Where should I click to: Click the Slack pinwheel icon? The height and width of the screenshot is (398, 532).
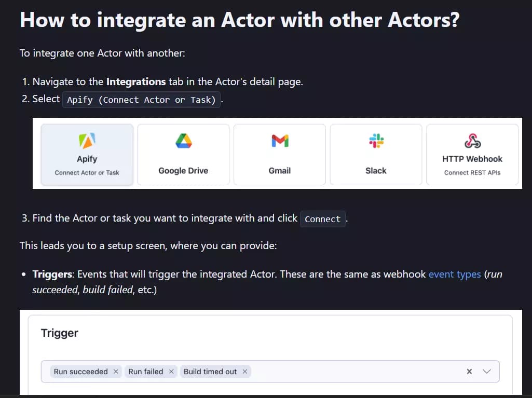tap(375, 140)
